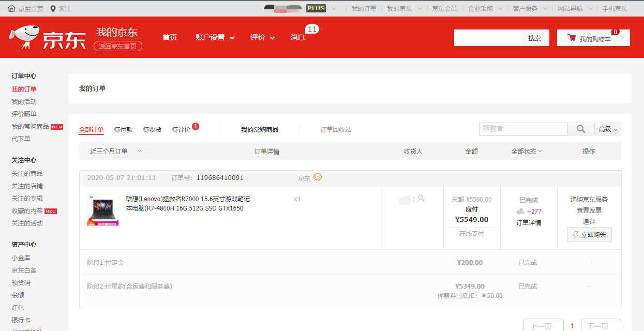Click the location pin icon for 浙江

point(53,9)
